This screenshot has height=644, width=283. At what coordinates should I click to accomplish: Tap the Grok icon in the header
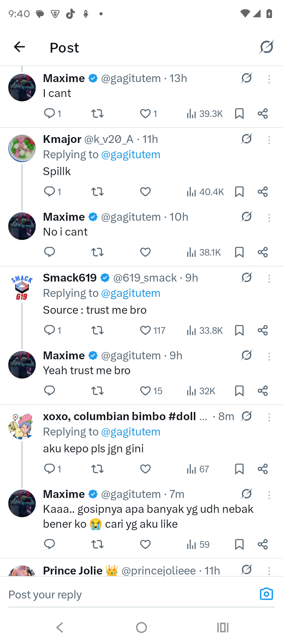pos(266,47)
